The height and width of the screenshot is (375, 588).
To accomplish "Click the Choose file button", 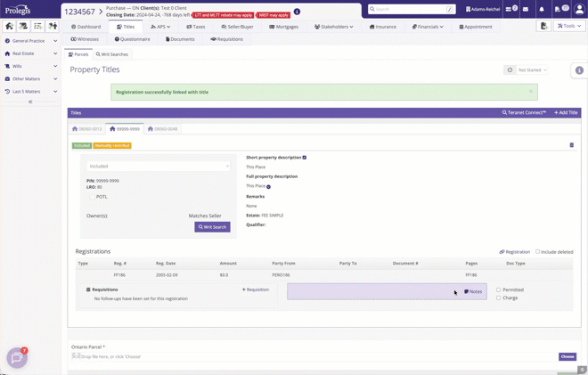I will click(568, 356).
